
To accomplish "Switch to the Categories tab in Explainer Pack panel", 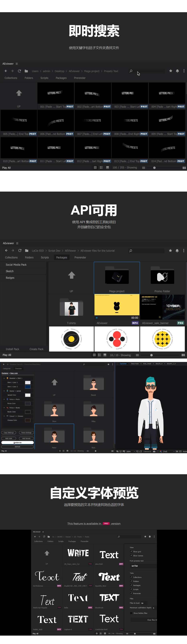I will pos(7,369).
